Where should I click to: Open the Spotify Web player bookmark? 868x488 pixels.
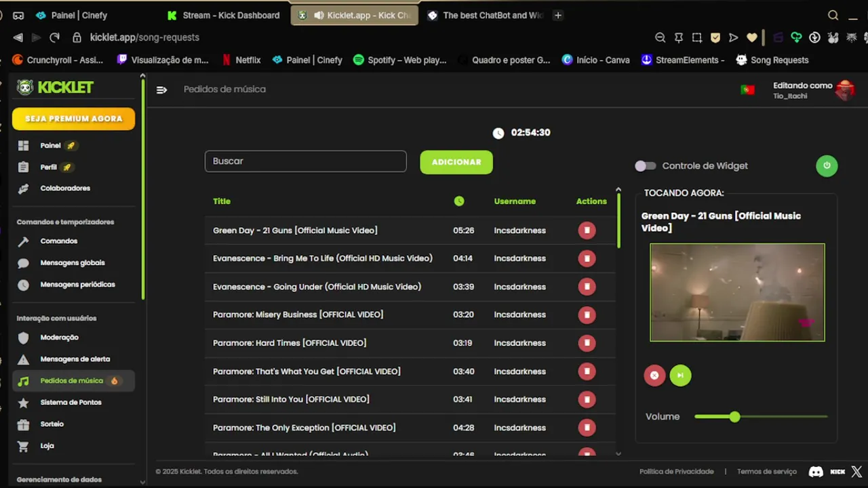tap(400, 60)
